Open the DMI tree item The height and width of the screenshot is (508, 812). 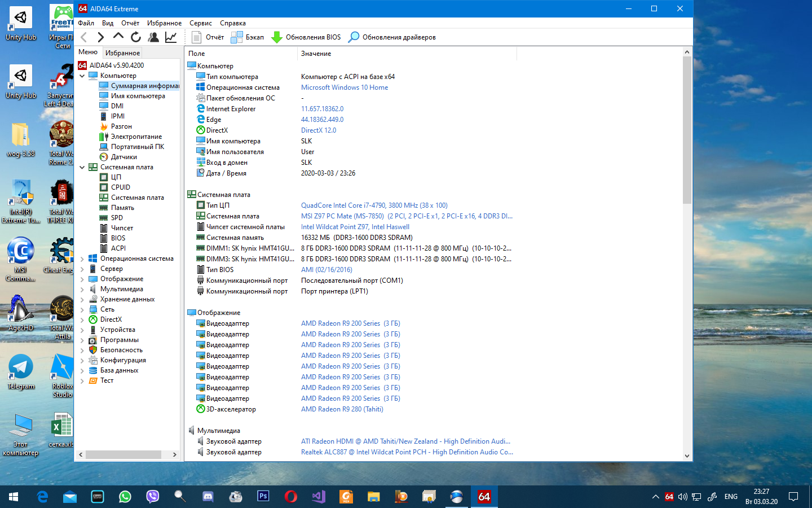(x=112, y=106)
